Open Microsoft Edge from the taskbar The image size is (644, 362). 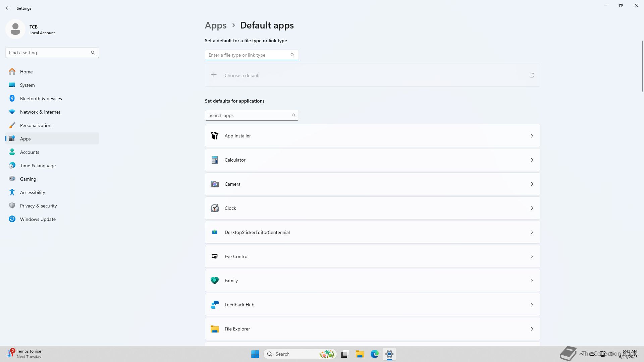pyautogui.click(x=374, y=354)
